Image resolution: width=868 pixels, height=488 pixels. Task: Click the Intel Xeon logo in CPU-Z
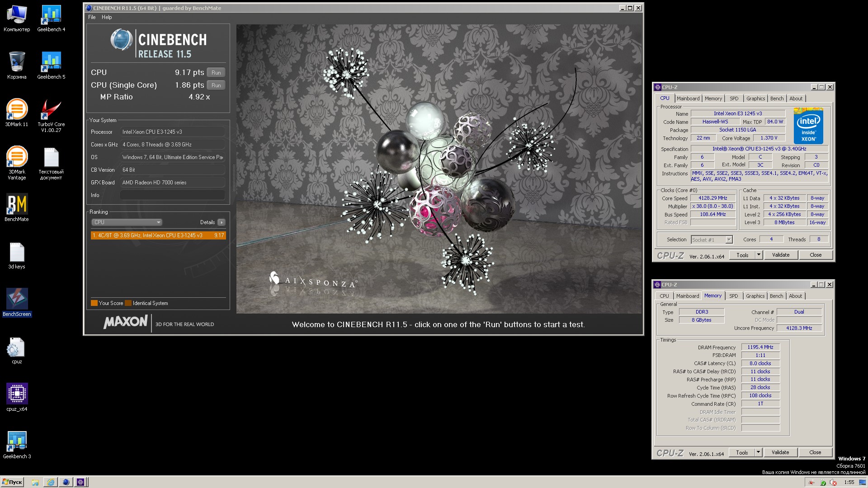tap(808, 126)
